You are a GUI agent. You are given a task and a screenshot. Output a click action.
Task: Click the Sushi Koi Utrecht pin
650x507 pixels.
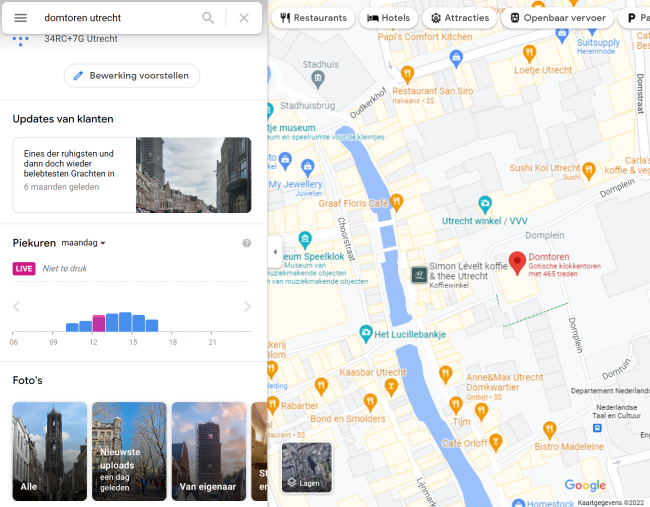point(589,171)
